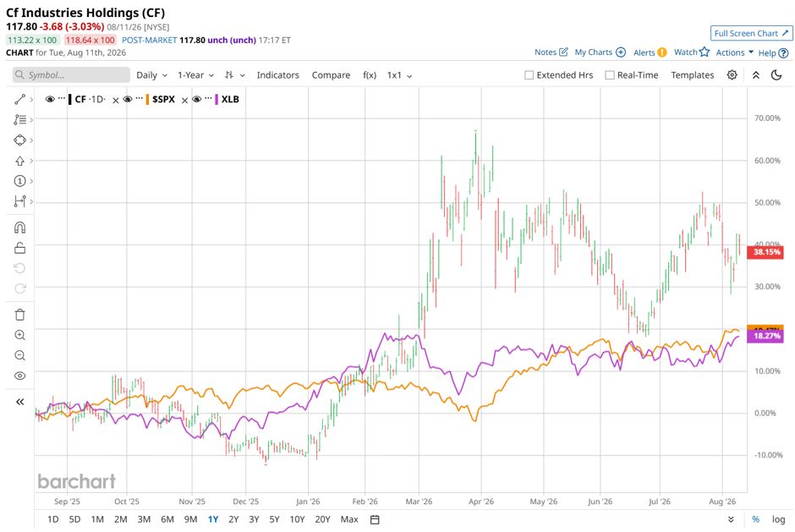Select the Max time range

coord(349,519)
